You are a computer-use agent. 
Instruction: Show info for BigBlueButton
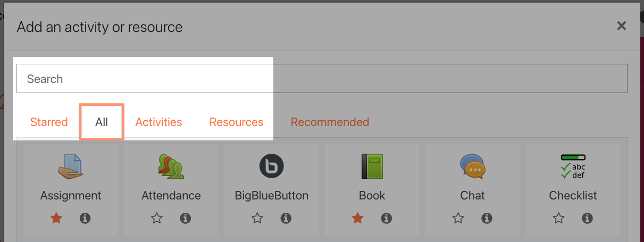(x=286, y=218)
